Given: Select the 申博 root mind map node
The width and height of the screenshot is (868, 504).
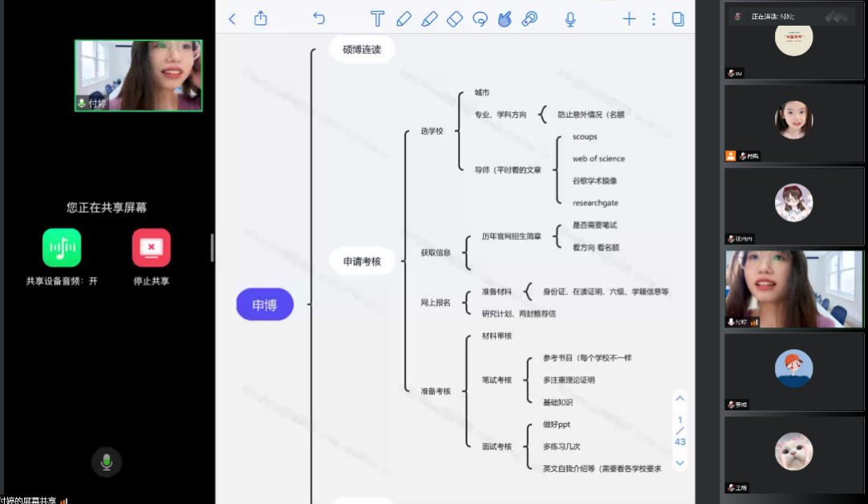Looking at the screenshot, I should tap(265, 305).
